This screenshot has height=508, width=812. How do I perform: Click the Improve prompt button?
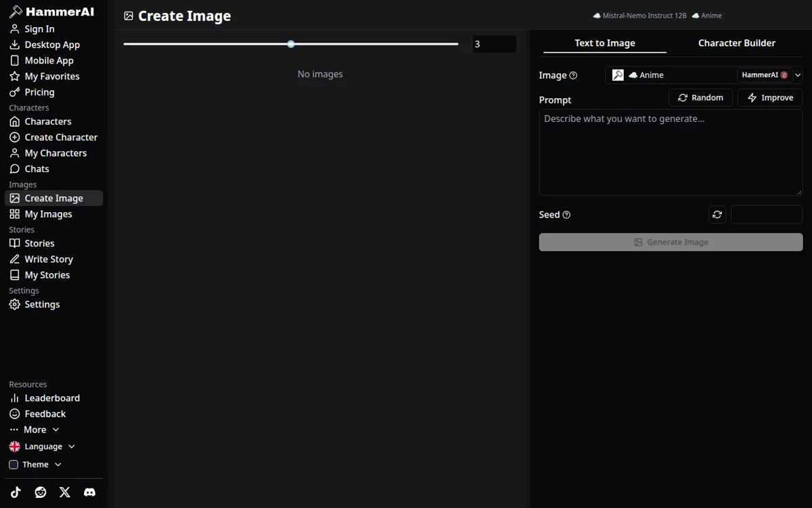tap(770, 98)
